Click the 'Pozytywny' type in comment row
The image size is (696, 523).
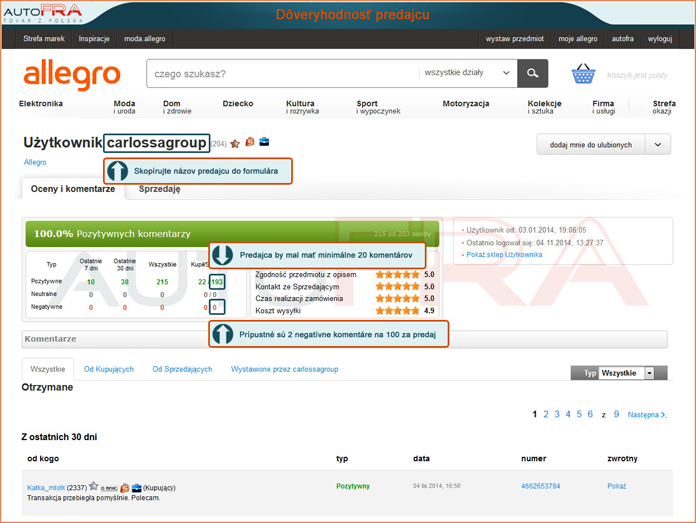353,486
